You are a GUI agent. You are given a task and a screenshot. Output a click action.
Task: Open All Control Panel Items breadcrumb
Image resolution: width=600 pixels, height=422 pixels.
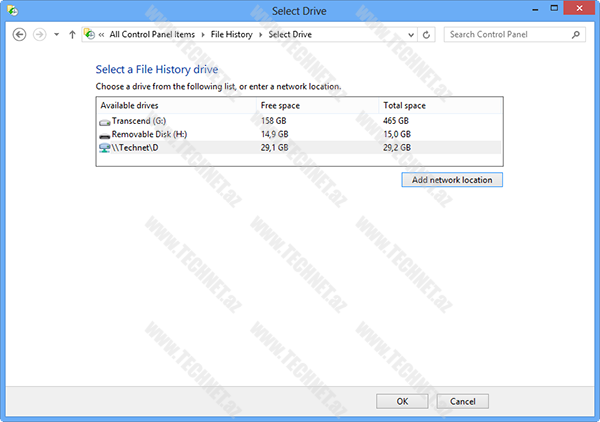pos(152,34)
